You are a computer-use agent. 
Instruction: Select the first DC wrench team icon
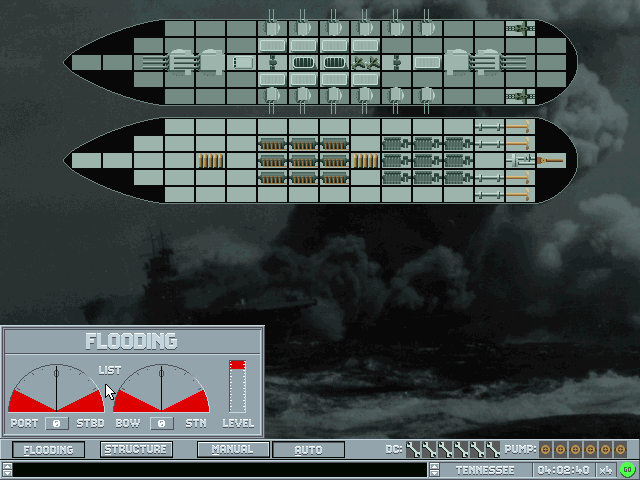pyautogui.click(x=413, y=449)
